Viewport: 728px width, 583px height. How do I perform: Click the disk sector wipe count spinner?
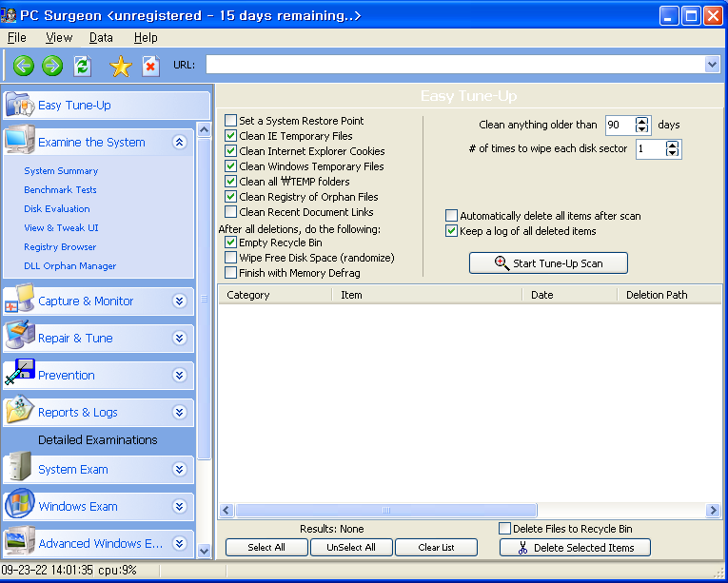[x=672, y=149]
